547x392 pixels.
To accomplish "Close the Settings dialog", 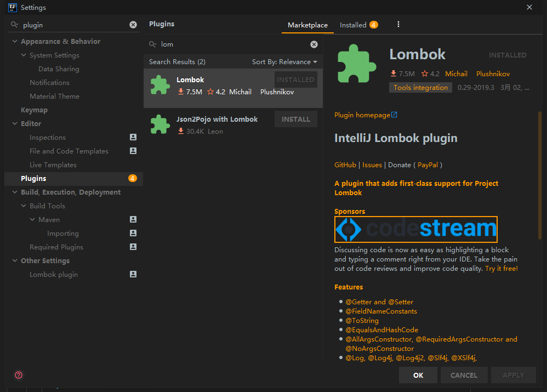I will (529, 7).
